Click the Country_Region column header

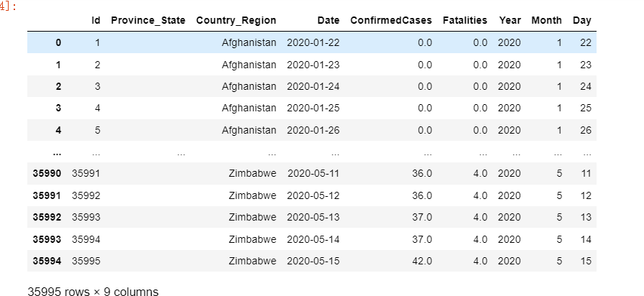click(236, 21)
